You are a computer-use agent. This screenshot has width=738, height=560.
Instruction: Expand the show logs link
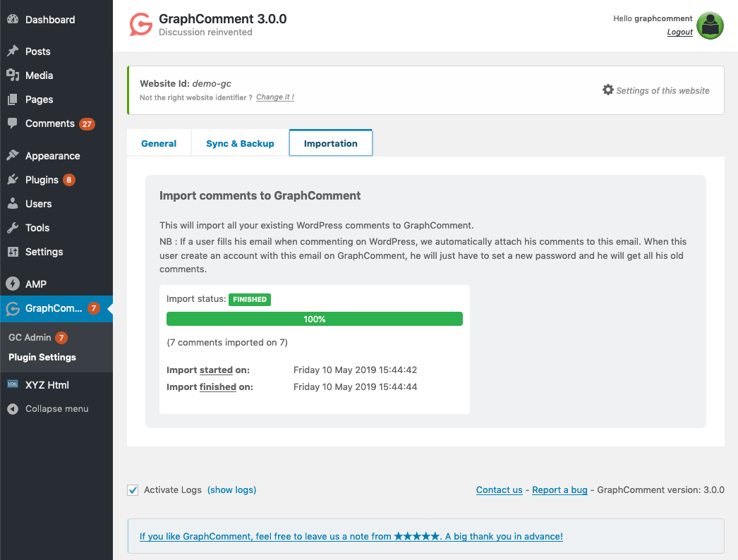pyautogui.click(x=232, y=490)
